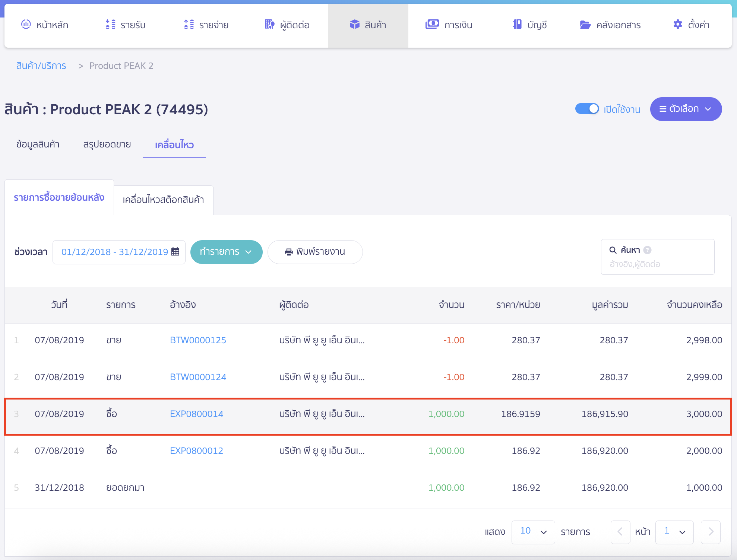Click the printer icon on พิมพ์รายงาน
The width and height of the screenshot is (737, 560).
(288, 252)
